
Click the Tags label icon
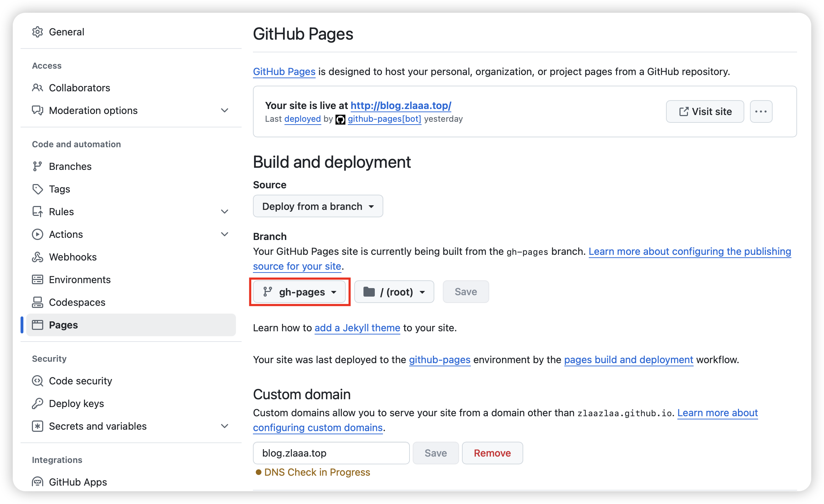click(38, 189)
